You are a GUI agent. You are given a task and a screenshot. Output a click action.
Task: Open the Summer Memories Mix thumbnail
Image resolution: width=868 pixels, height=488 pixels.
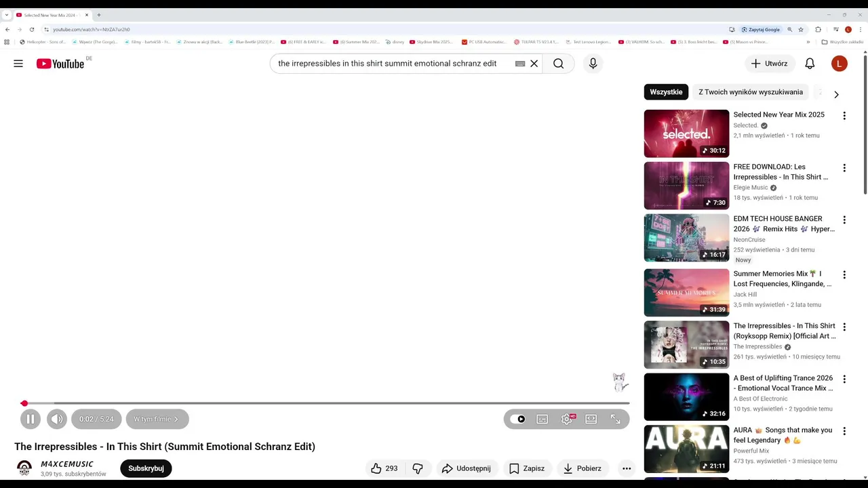(x=686, y=293)
